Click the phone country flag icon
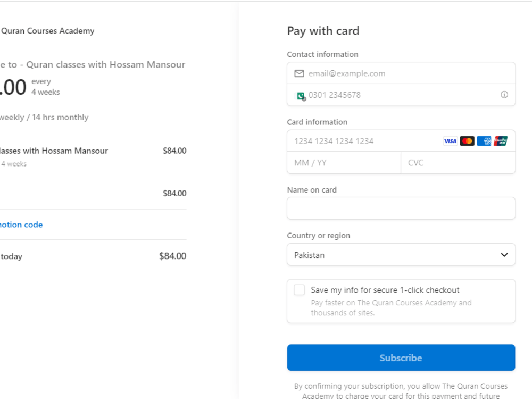 coord(301,96)
